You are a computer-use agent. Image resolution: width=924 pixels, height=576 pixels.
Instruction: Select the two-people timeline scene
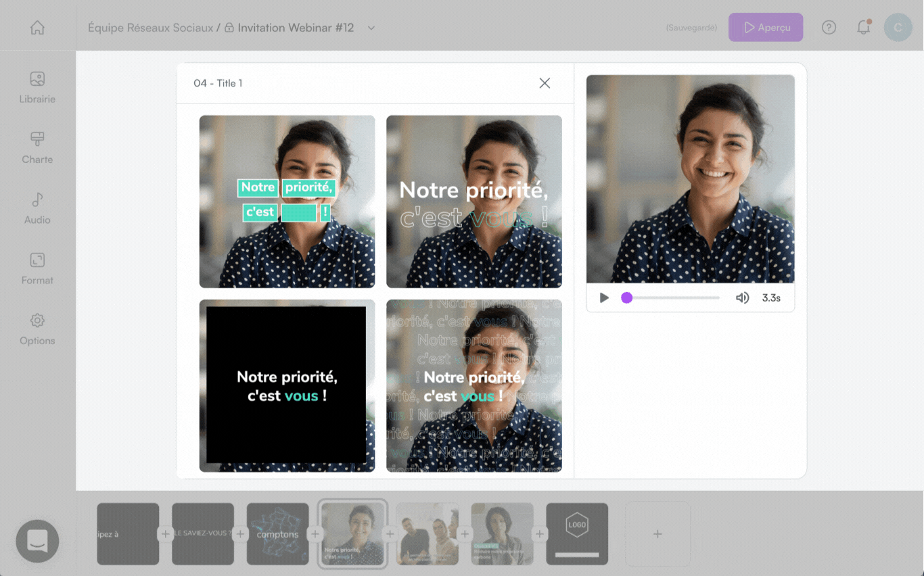click(428, 534)
